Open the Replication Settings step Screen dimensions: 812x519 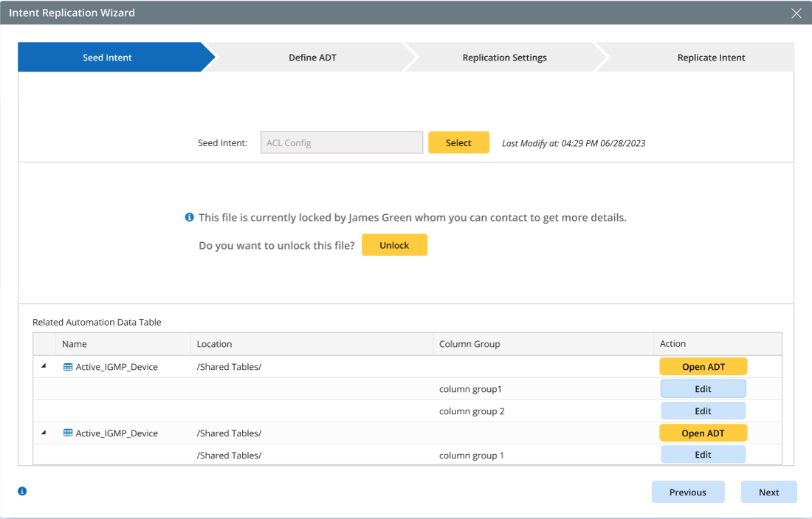coord(504,58)
